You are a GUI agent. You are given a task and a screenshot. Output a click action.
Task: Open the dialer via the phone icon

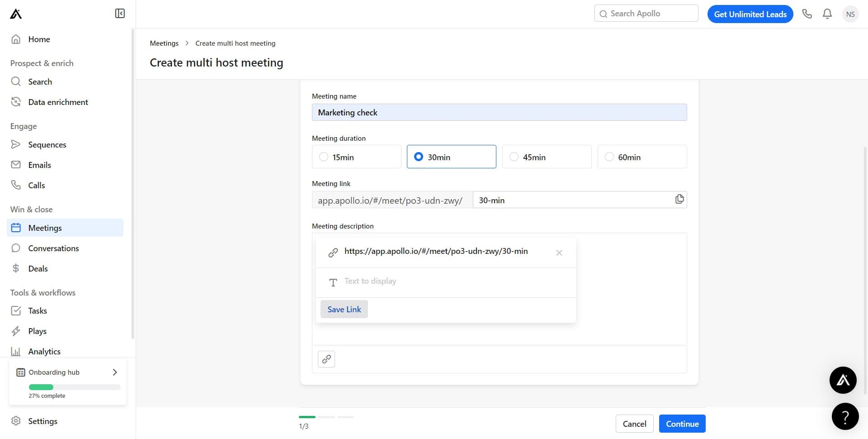point(807,14)
